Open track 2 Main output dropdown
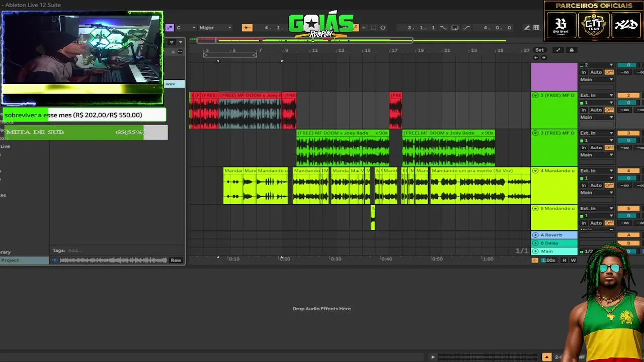Image resolution: width=644 pixels, height=362 pixels. (597, 117)
